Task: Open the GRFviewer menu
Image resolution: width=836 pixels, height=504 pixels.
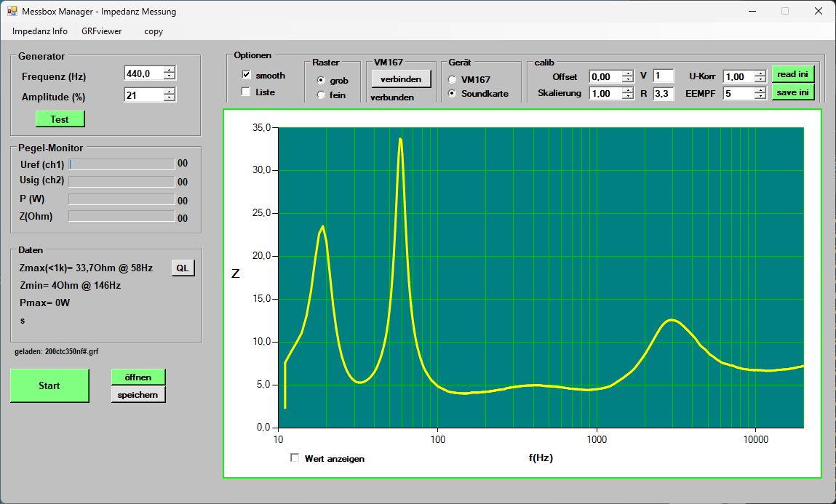Action: 102,31
